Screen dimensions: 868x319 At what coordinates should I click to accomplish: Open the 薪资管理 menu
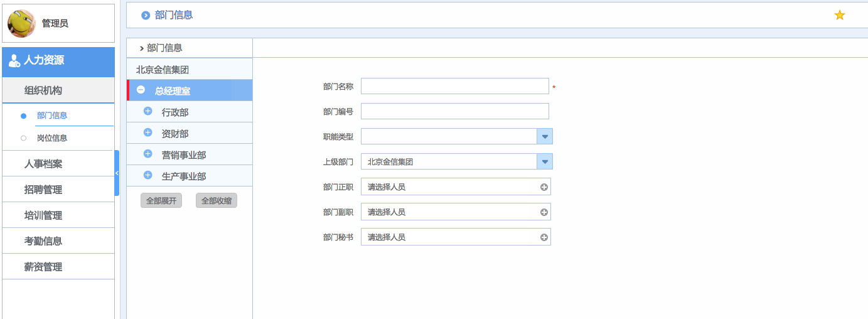[x=43, y=267]
